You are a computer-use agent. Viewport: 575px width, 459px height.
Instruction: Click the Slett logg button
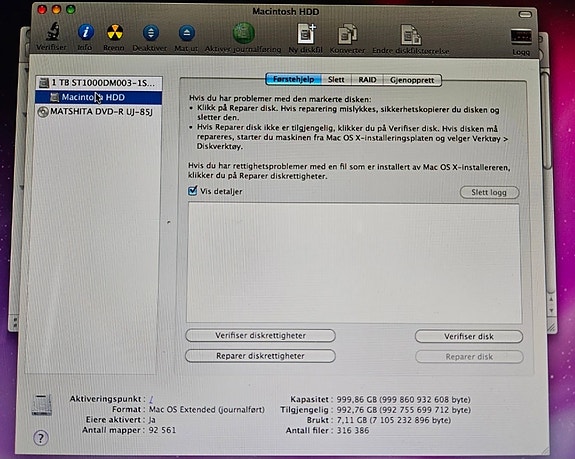pyautogui.click(x=489, y=192)
